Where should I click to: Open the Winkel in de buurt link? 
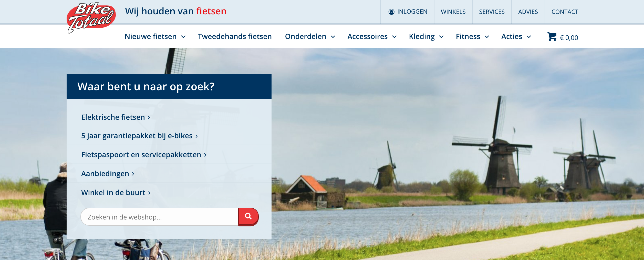point(113,193)
